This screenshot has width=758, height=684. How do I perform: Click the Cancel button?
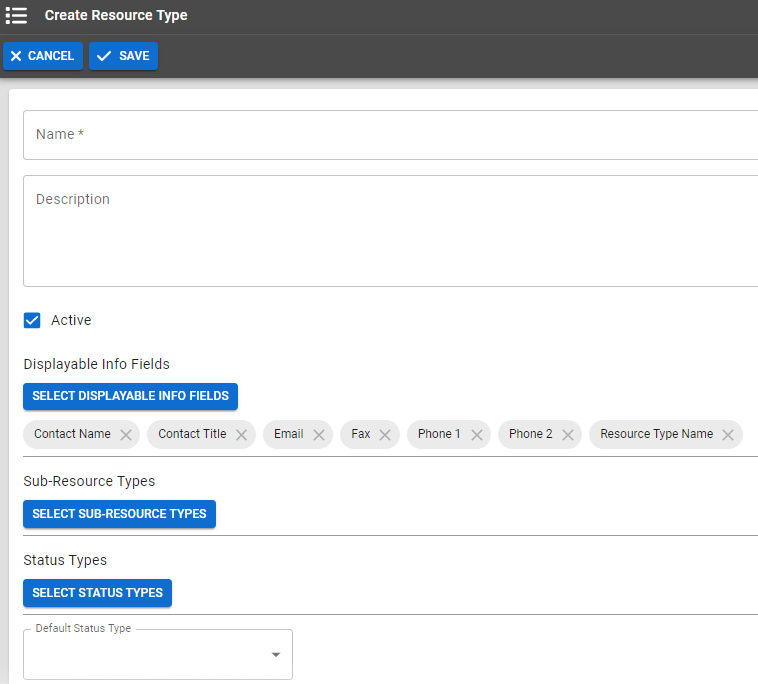[43, 56]
